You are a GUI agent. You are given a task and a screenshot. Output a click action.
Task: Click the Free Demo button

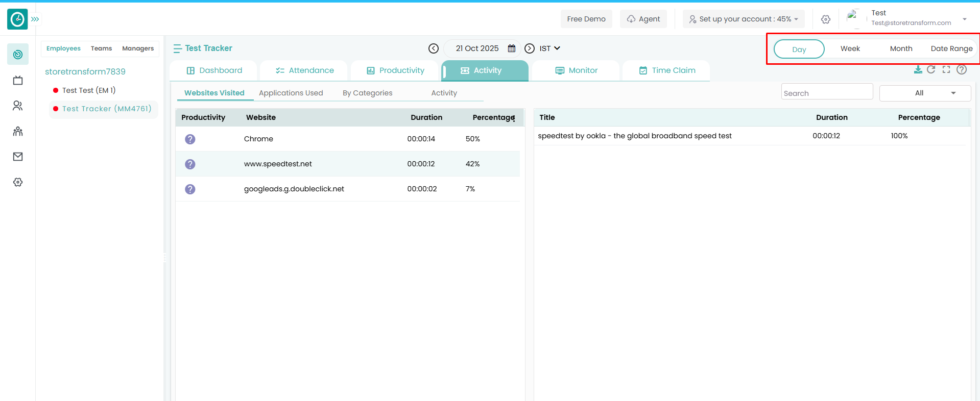[586, 19]
